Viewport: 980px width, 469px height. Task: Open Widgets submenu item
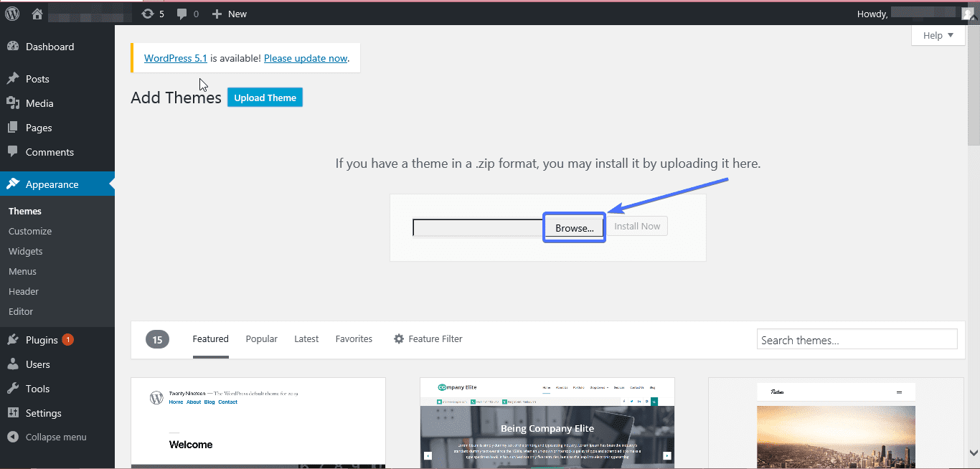coord(26,251)
